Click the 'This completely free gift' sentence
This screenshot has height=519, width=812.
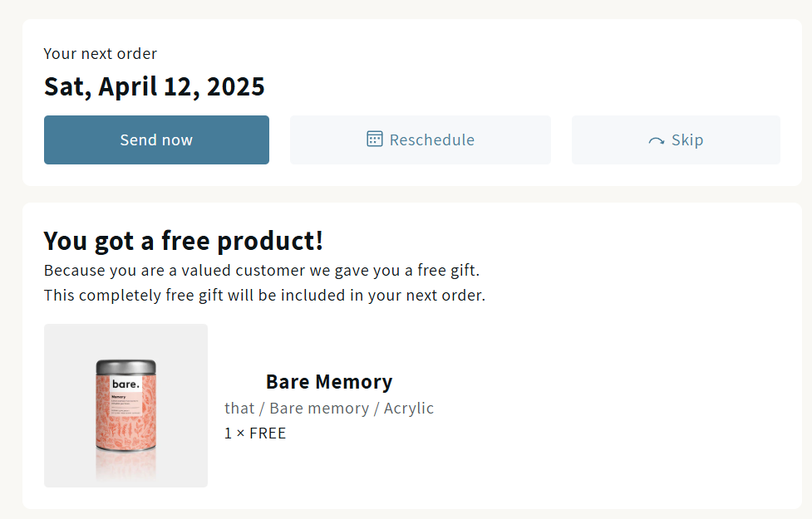[x=264, y=296]
